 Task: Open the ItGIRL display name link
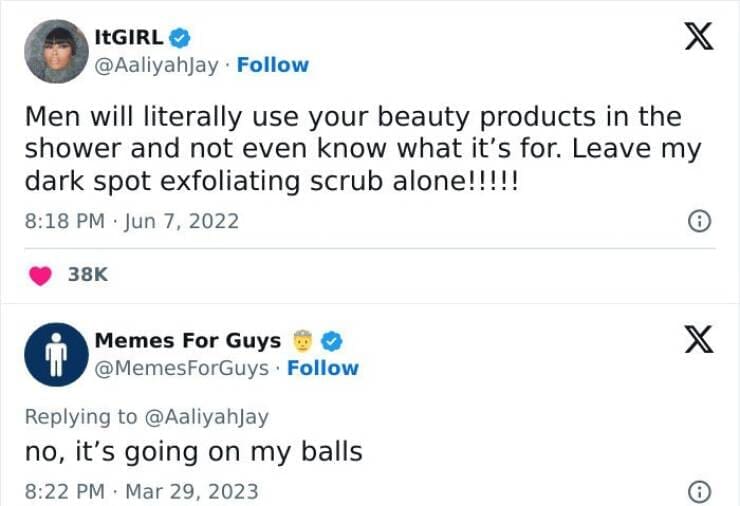pyautogui.click(x=128, y=39)
